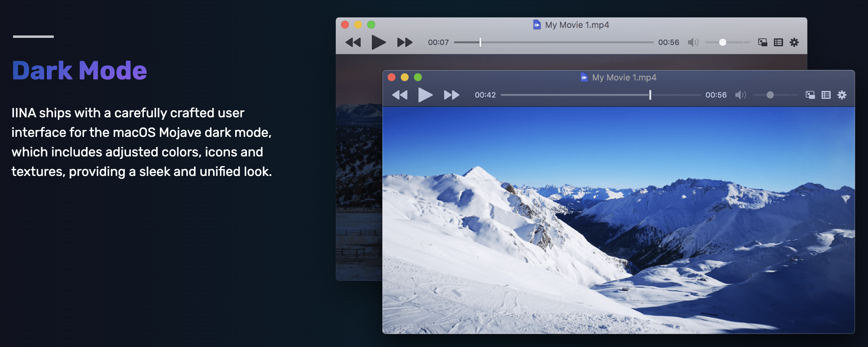Click rewind in the back light-mode window
Image resolution: width=868 pixels, height=347 pixels.
click(353, 42)
